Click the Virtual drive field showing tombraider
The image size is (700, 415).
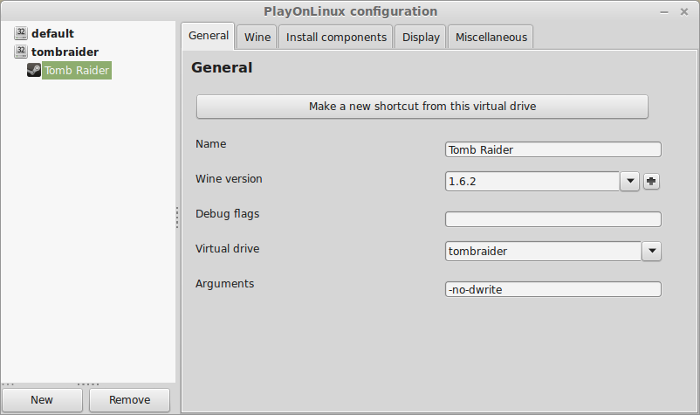543,251
